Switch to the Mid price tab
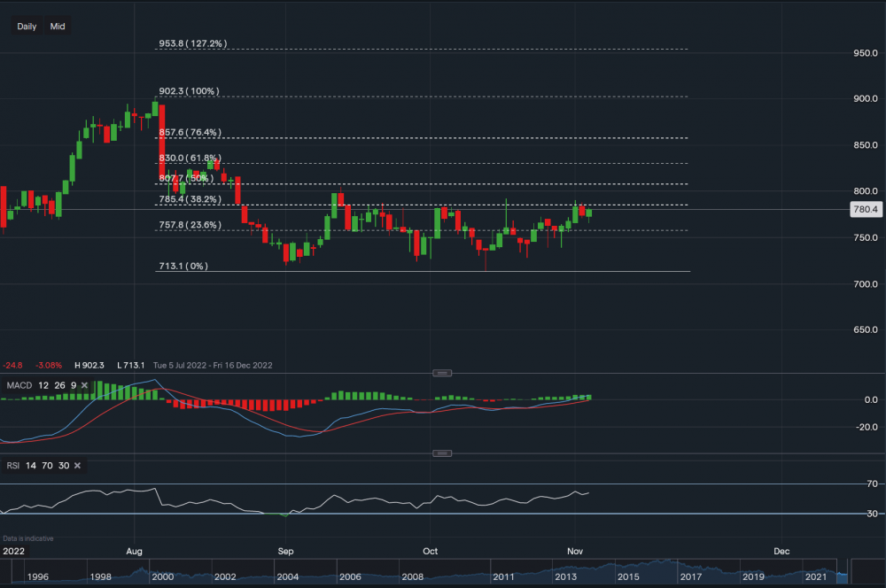Viewport: 886px width, 588px height. pyautogui.click(x=57, y=26)
